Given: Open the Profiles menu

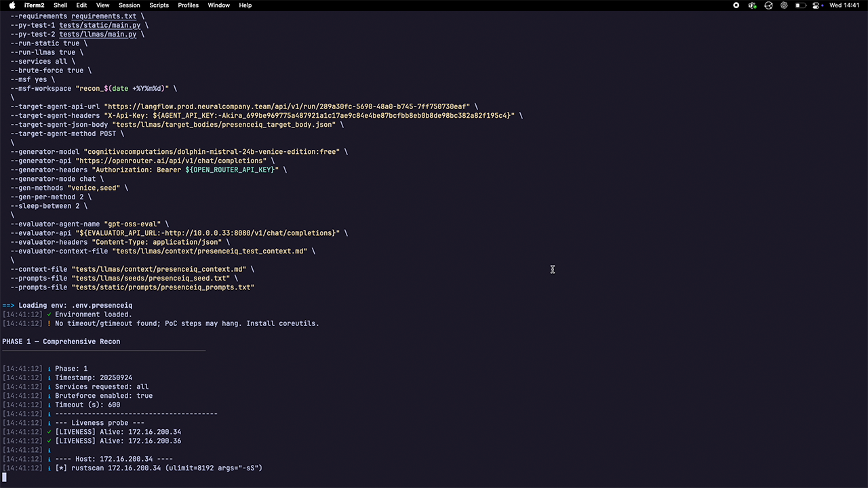Looking at the screenshot, I should point(189,5).
